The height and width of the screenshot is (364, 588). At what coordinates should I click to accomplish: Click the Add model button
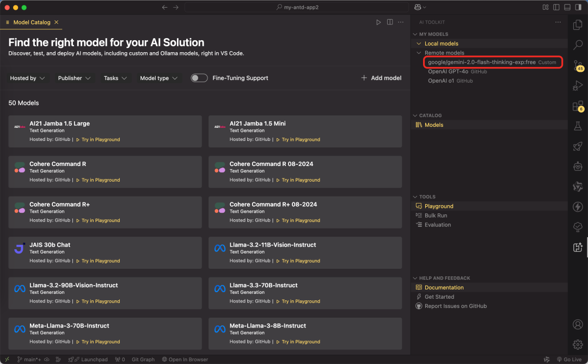click(x=381, y=78)
